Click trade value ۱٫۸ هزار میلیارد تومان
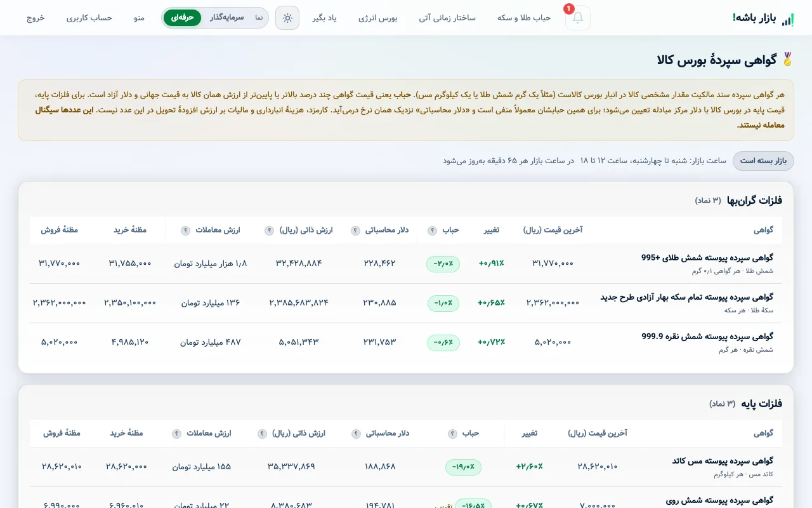This screenshot has height=508, width=812. click(211, 264)
